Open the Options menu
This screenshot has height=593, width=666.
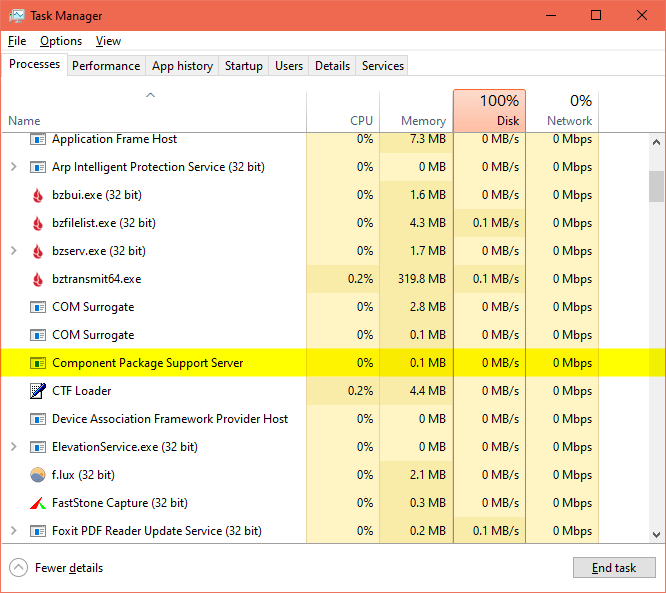pos(61,41)
